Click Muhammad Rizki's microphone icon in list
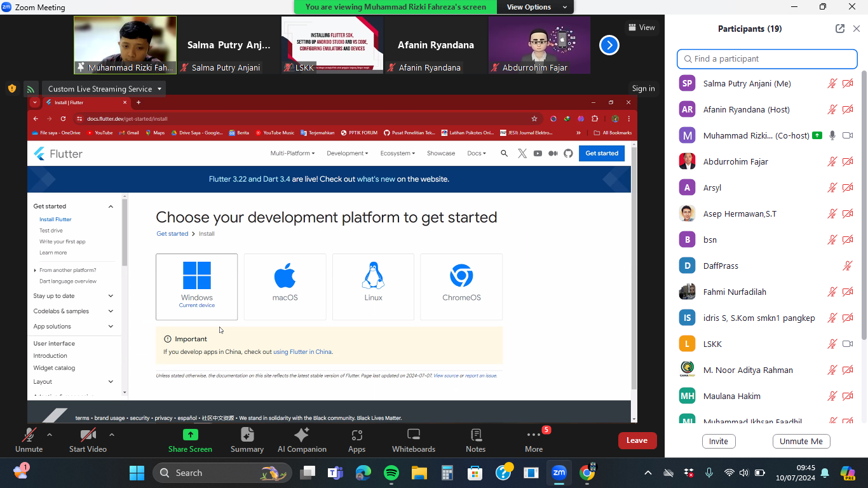The image size is (868, 488). click(x=832, y=135)
